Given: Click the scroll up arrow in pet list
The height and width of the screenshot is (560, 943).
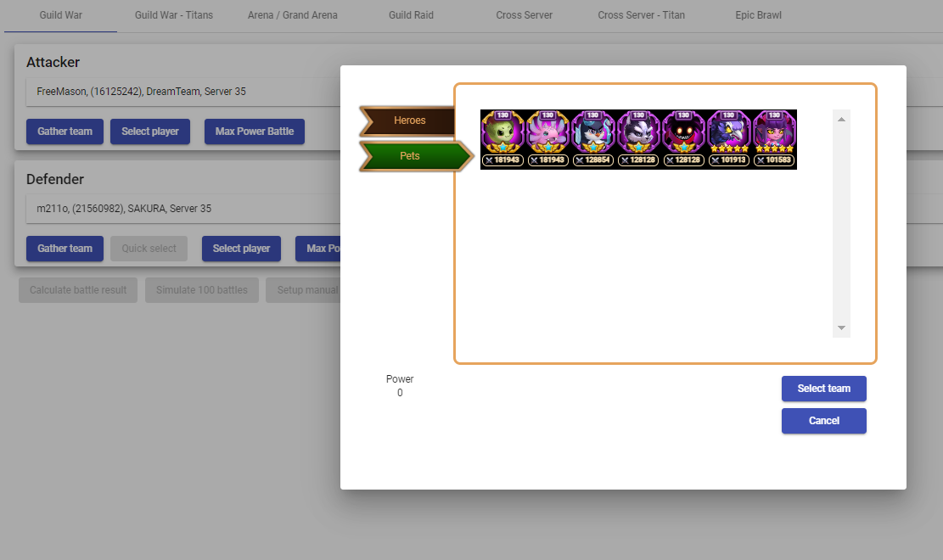Looking at the screenshot, I should (x=841, y=119).
